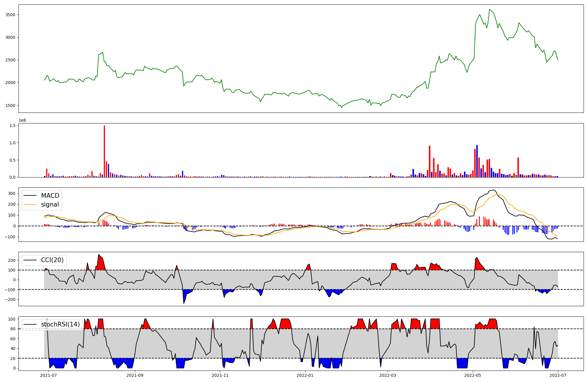588x382 pixels.
Task: Click the stochRSI(14) legend entry
Action: pyautogui.click(x=60, y=324)
